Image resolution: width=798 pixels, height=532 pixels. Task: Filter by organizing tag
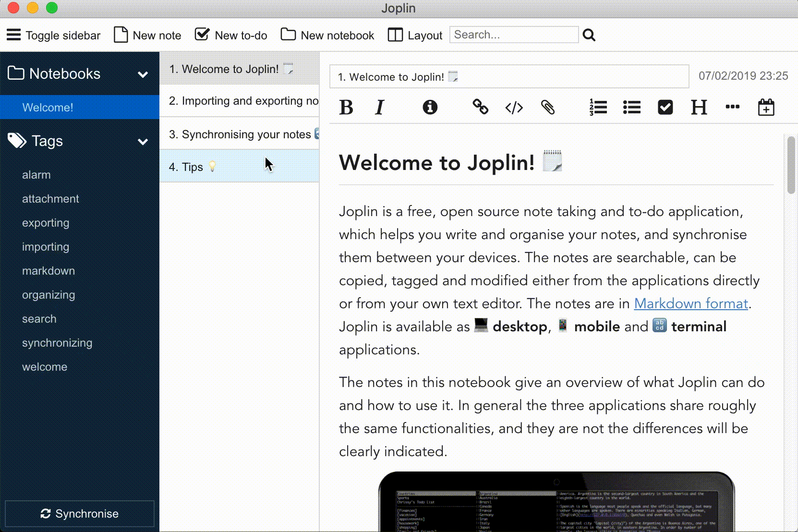pyautogui.click(x=48, y=295)
